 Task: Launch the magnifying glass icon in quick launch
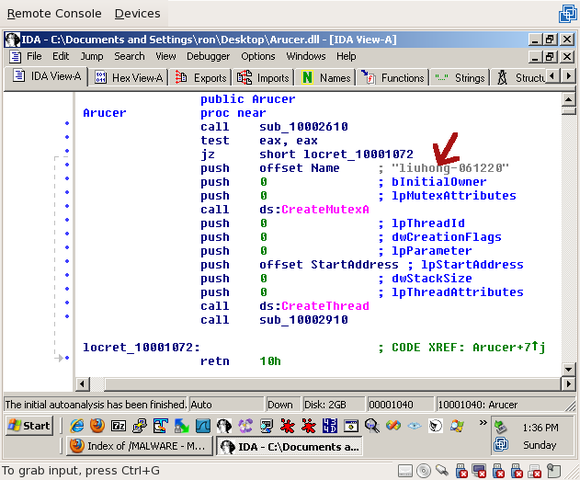click(372, 426)
